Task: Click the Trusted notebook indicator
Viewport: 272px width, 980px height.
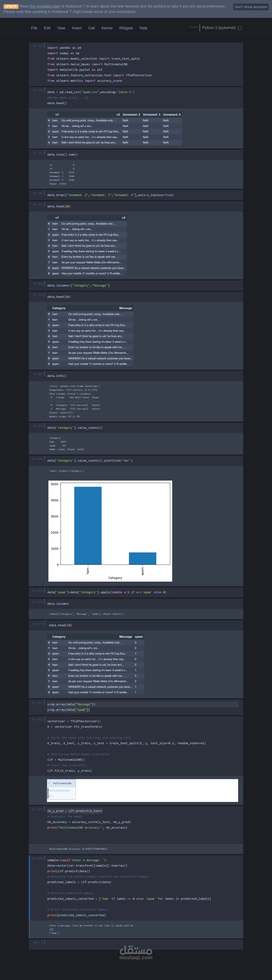Action: [194, 27]
